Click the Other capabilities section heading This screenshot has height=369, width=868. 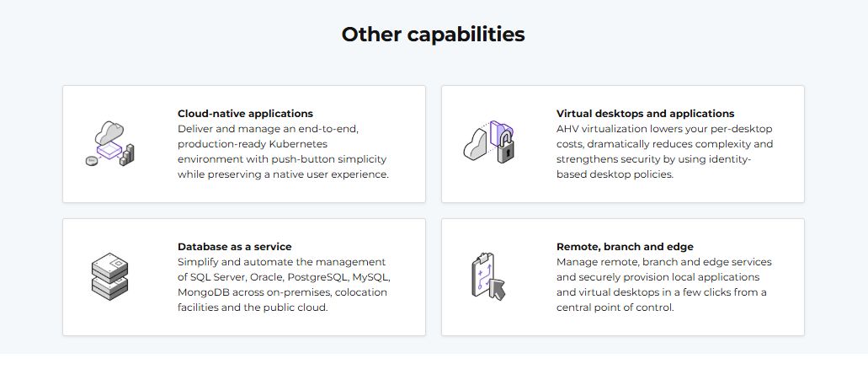433,35
